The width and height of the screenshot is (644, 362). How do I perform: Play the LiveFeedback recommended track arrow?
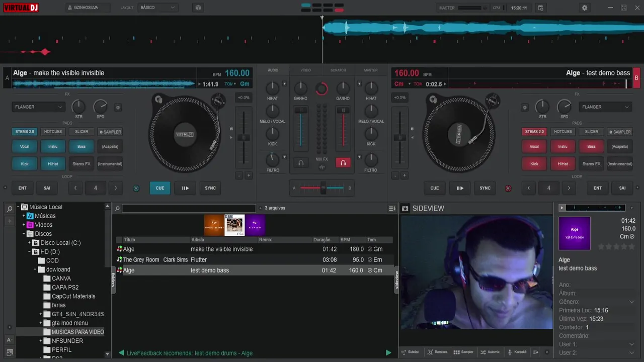pyautogui.click(x=388, y=353)
